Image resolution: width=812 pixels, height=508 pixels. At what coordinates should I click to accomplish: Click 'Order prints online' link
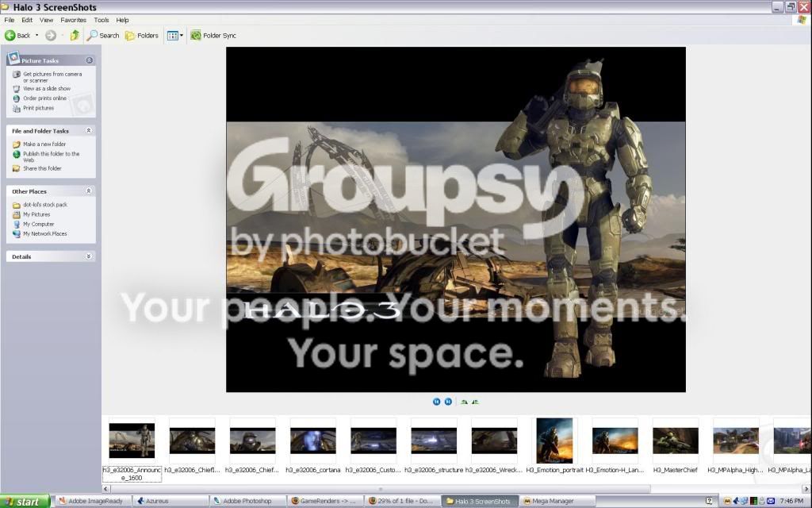coord(44,98)
